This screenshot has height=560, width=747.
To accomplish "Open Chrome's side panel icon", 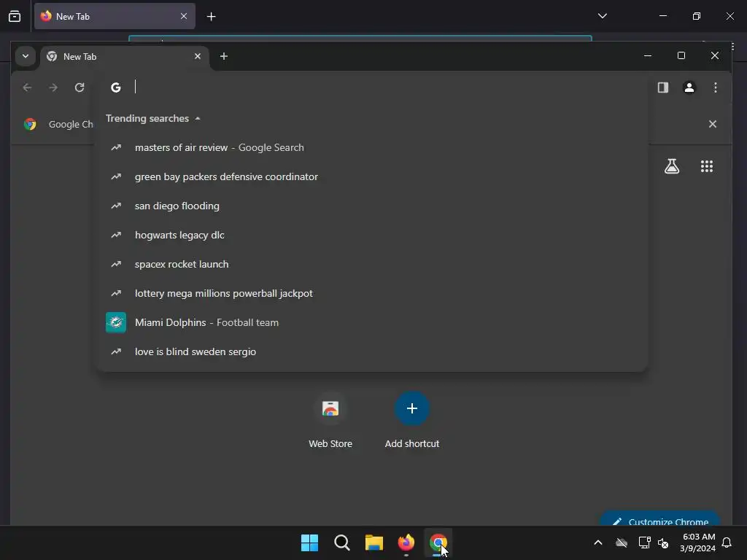I will (662, 87).
